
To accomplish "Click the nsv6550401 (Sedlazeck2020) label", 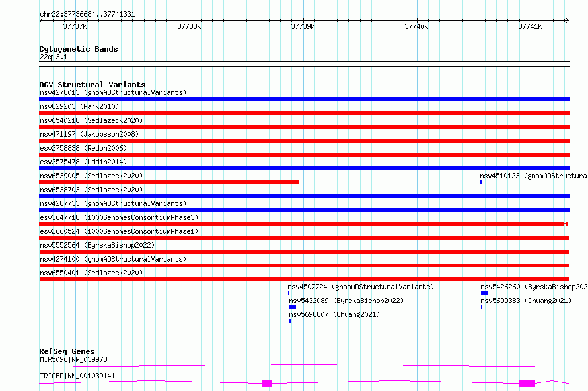I will click(x=91, y=273).
